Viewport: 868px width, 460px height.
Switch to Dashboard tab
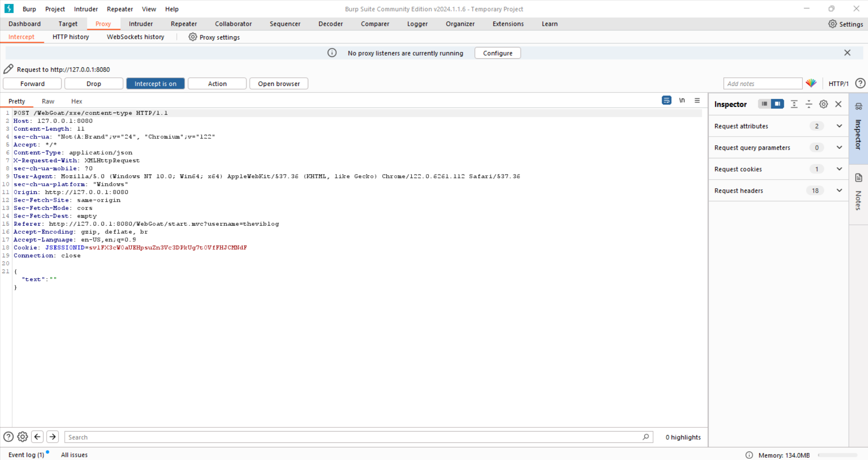24,24
